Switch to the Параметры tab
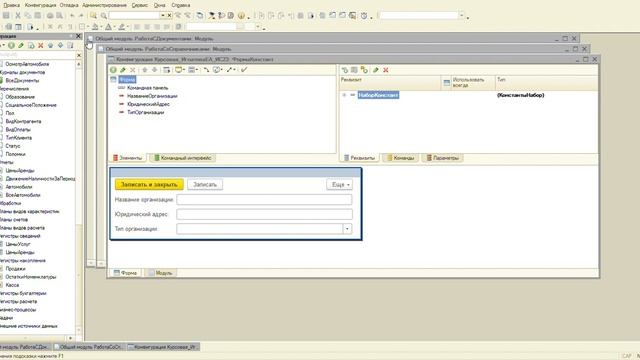This screenshot has width=640, height=360. click(442, 158)
